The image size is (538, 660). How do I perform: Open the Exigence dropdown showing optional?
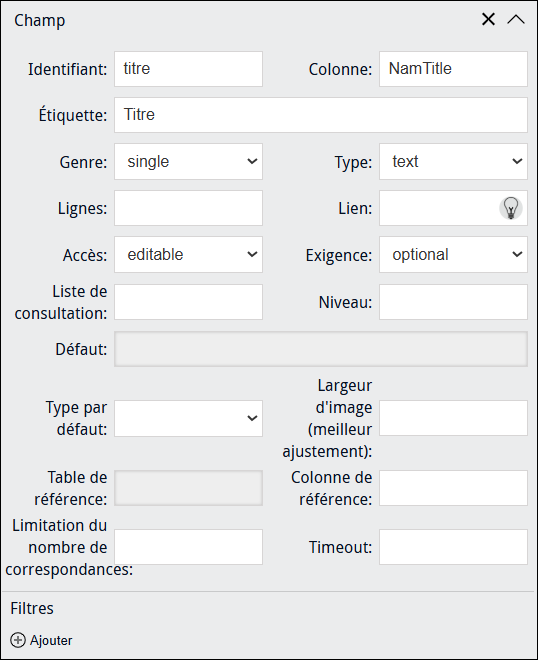pyautogui.click(x=453, y=254)
